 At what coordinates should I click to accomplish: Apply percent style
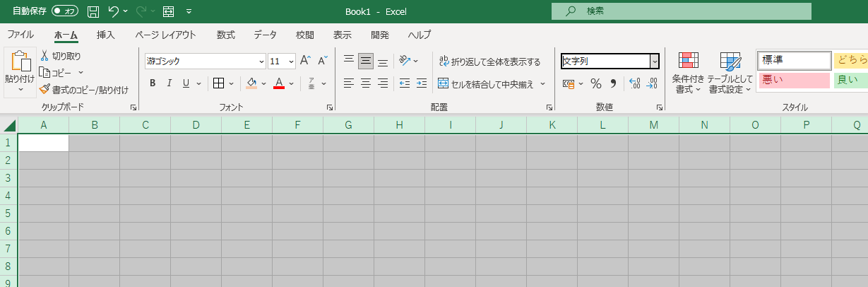click(x=596, y=83)
